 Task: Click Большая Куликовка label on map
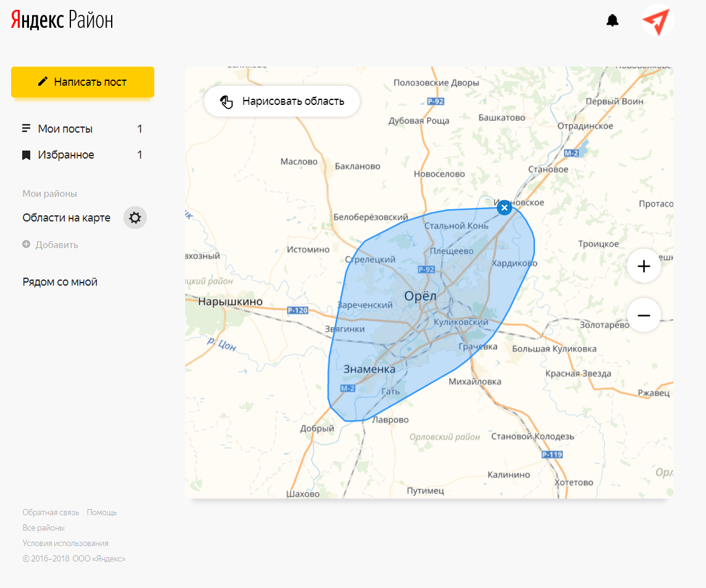tap(554, 349)
